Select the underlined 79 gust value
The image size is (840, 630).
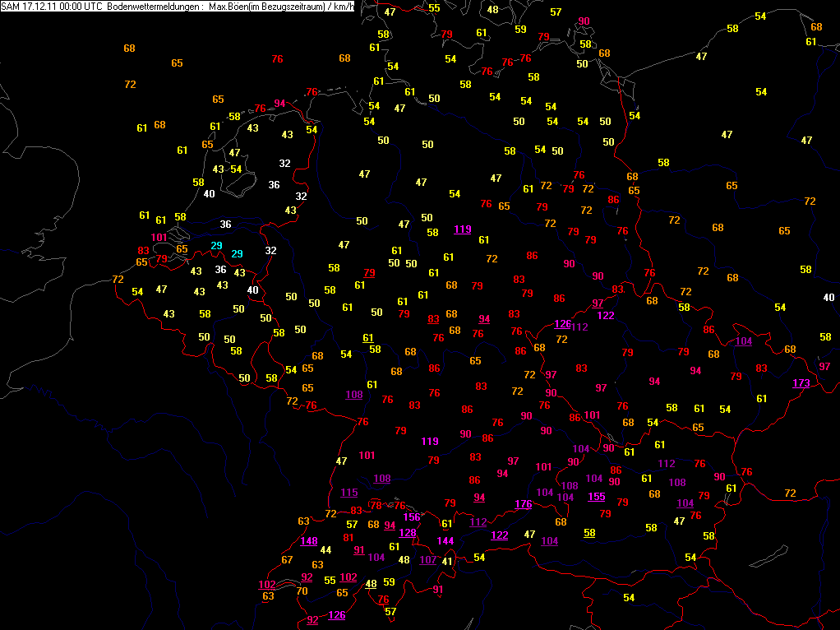click(369, 273)
